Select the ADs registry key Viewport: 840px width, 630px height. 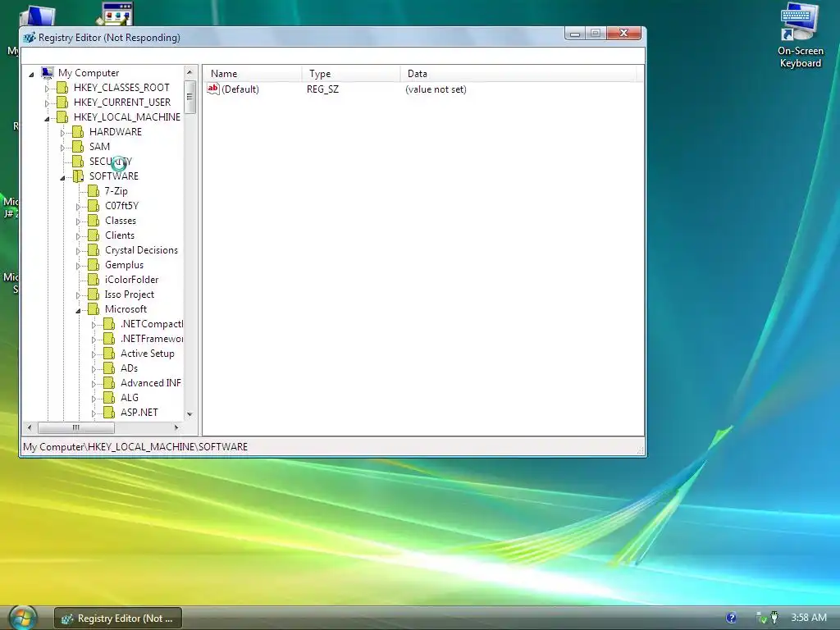[129, 368]
